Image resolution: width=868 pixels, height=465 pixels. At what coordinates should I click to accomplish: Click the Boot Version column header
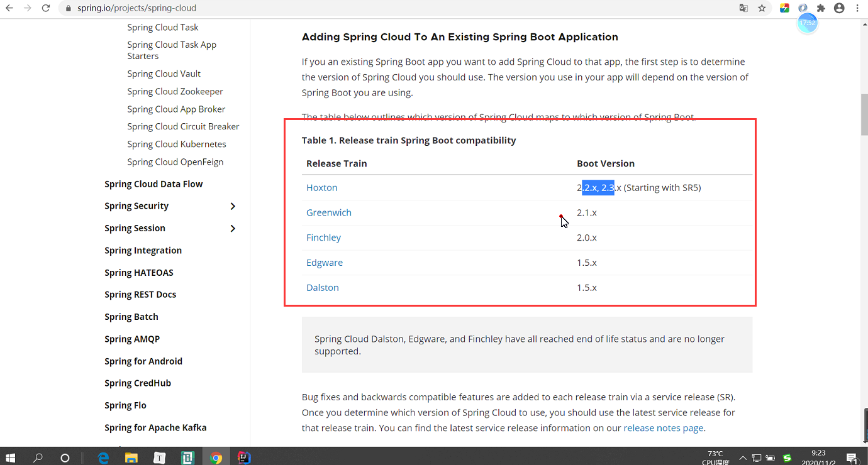606,163
